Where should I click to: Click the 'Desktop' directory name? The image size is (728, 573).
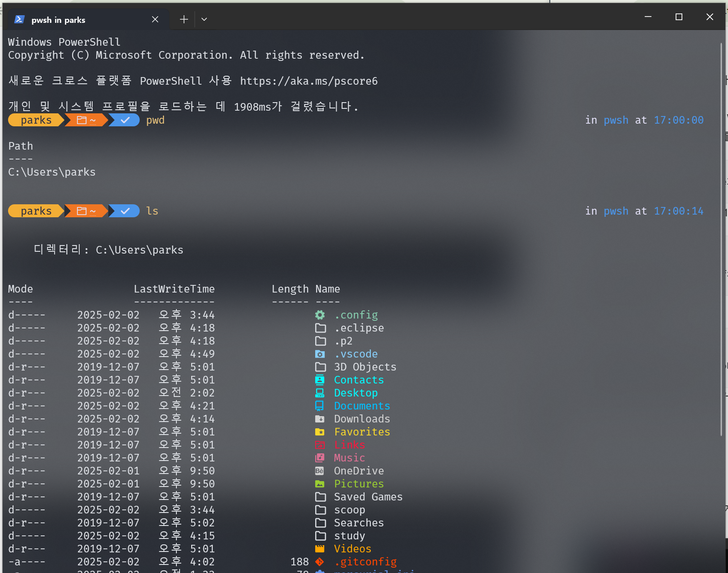pyautogui.click(x=356, y=393)
